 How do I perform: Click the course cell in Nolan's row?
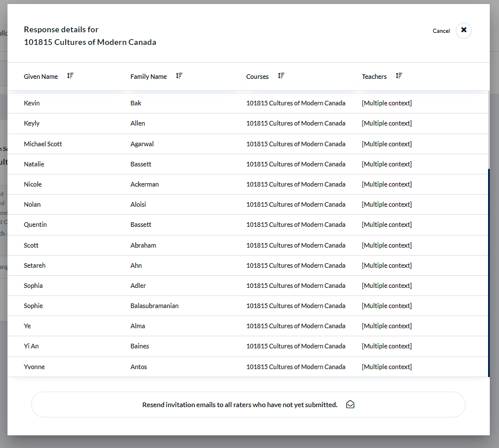pyautogui.click(x=296, y=204)
